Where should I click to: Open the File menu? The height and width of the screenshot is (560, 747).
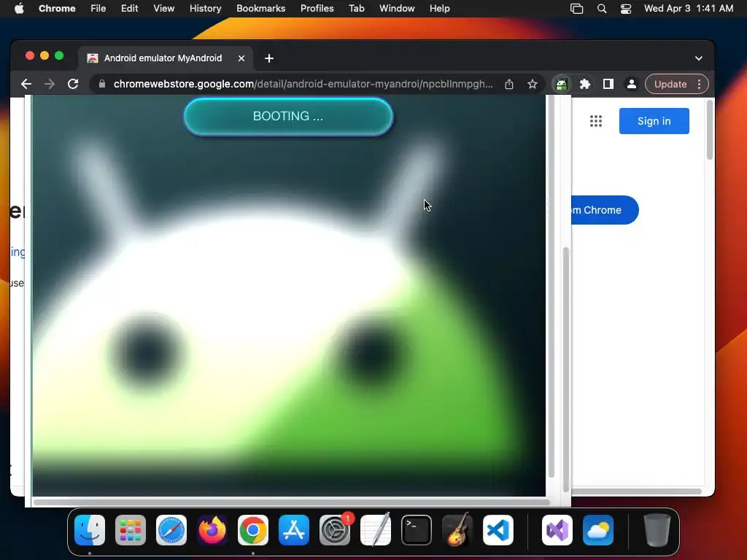(98, 9)
